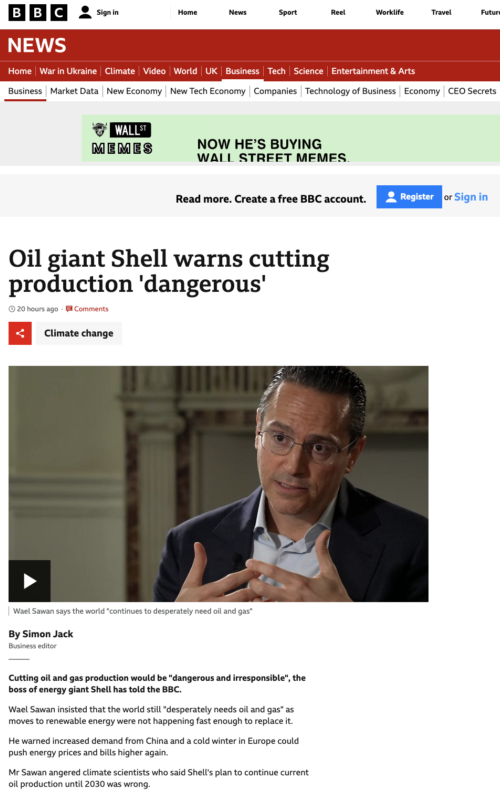Open Worklife in top navigation
This screenshot has height=800, width=500.
point(390,12)
